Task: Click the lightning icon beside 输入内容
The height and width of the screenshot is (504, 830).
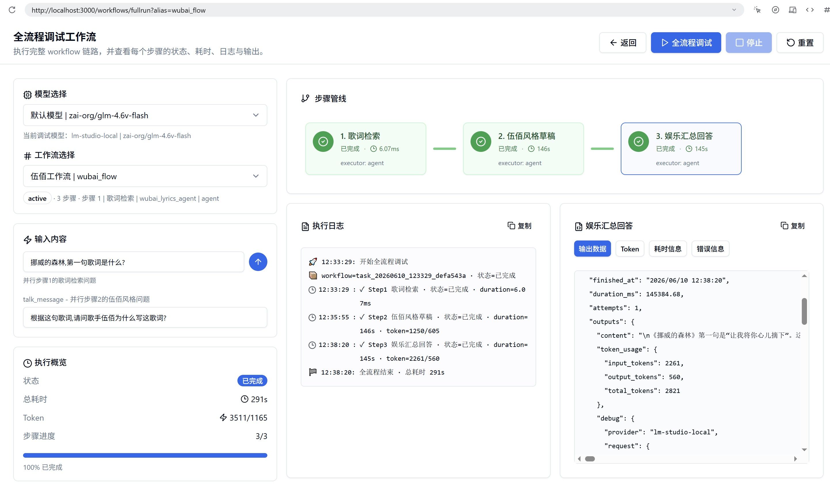Action: [x=27, y=240]
